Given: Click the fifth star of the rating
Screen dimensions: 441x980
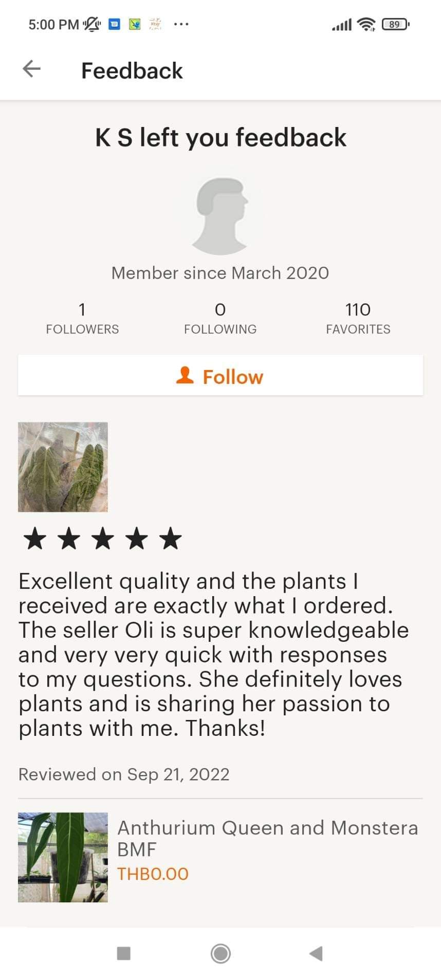Looking at the screenshot, I should (170, 539).
